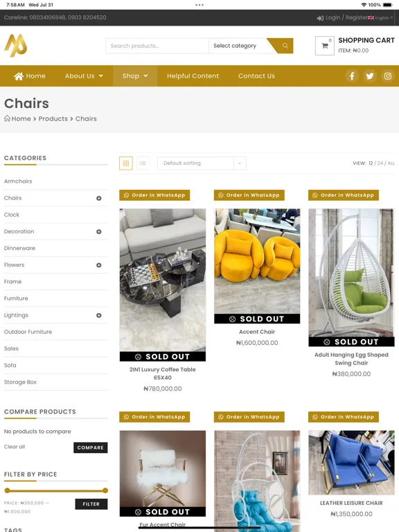Select the Frame category
The height and width of the screenshot is (532, 399).
tap(13, 282)
